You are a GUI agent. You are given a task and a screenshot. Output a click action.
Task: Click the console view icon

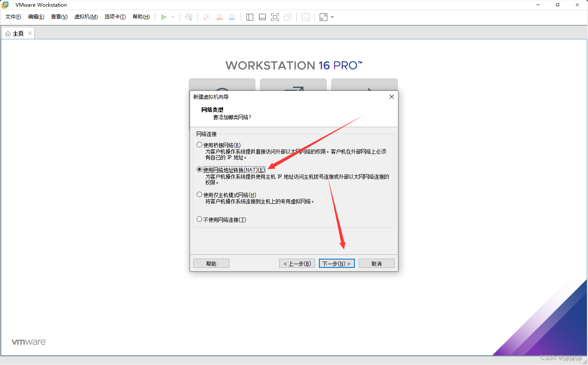306,17
